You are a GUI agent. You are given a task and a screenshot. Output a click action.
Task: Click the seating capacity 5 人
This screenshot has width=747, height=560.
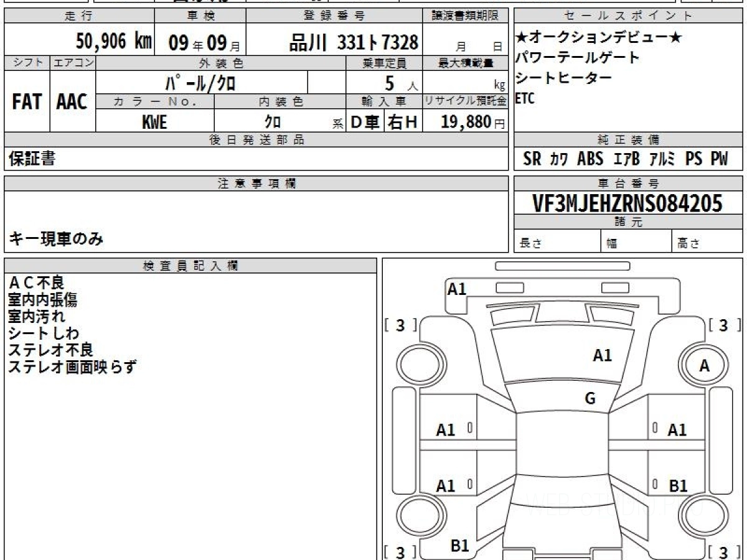pos(402,83)
